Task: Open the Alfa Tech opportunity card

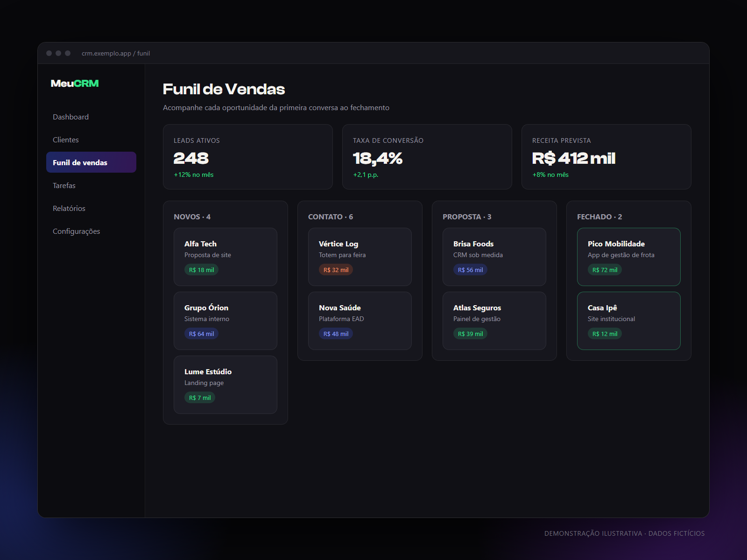Action: 226,257
